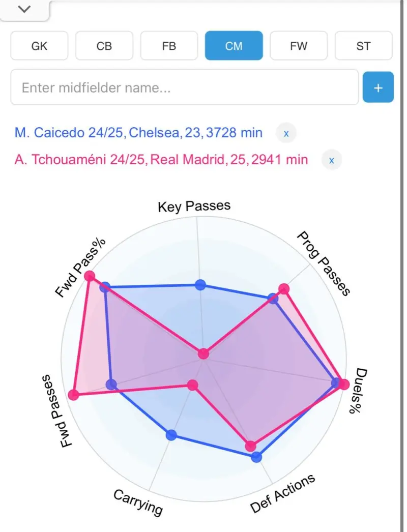The image size is (407, 532).
Task: Select the active CM position tab
Action: coord(234,46)
